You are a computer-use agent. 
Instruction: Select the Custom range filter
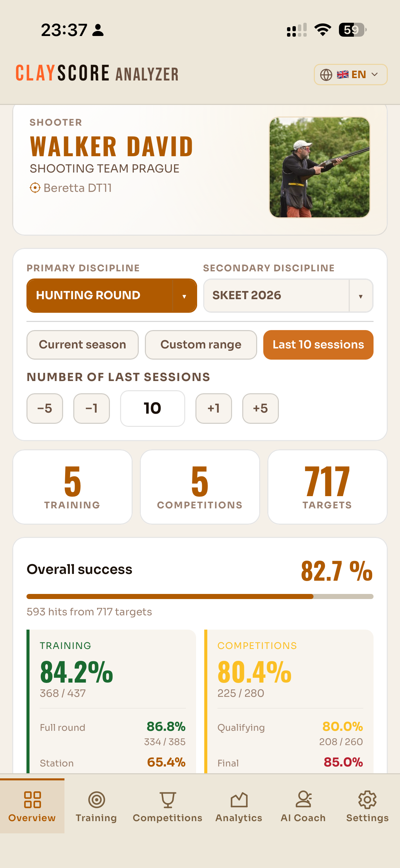[201, 345]
